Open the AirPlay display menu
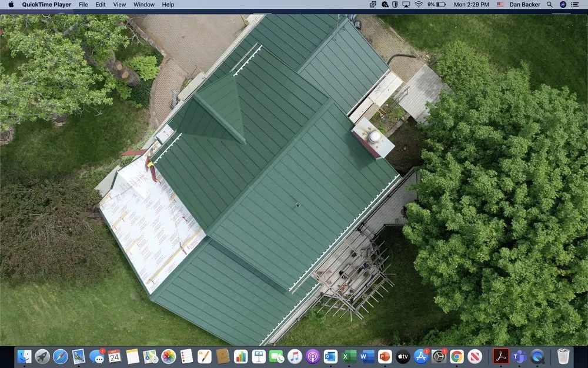Screen dimensions: 588x368 [x=407, y=5]
